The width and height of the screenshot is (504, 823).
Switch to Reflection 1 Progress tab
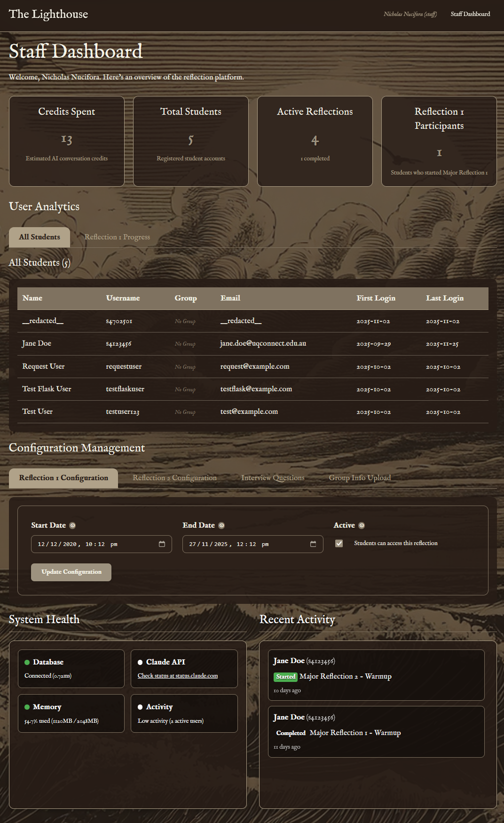click(x=117, y=237)
